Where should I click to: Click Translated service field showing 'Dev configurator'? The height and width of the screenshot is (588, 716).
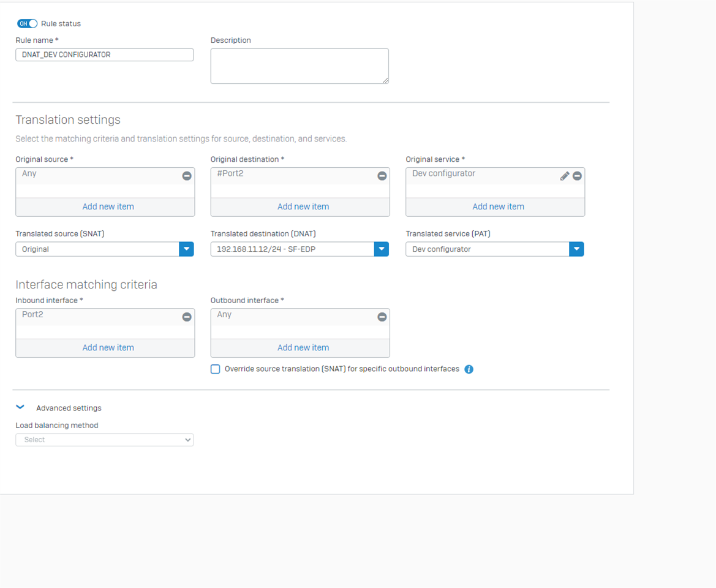487,249
